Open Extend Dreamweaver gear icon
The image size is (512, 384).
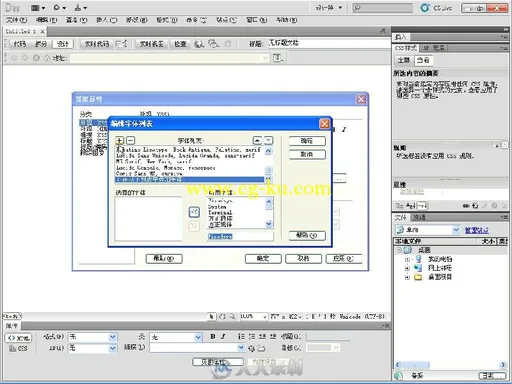59,8
